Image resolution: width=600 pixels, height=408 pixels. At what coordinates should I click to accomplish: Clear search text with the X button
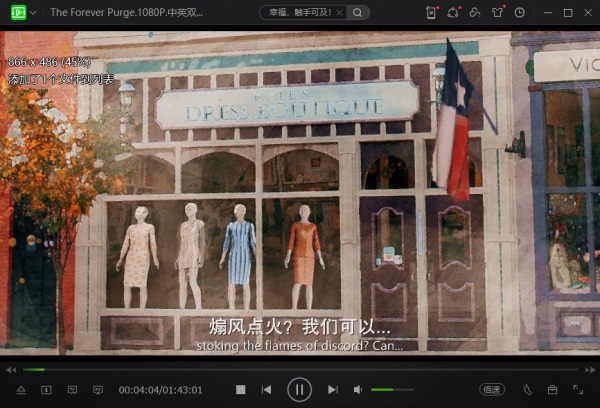coord(339,13)
